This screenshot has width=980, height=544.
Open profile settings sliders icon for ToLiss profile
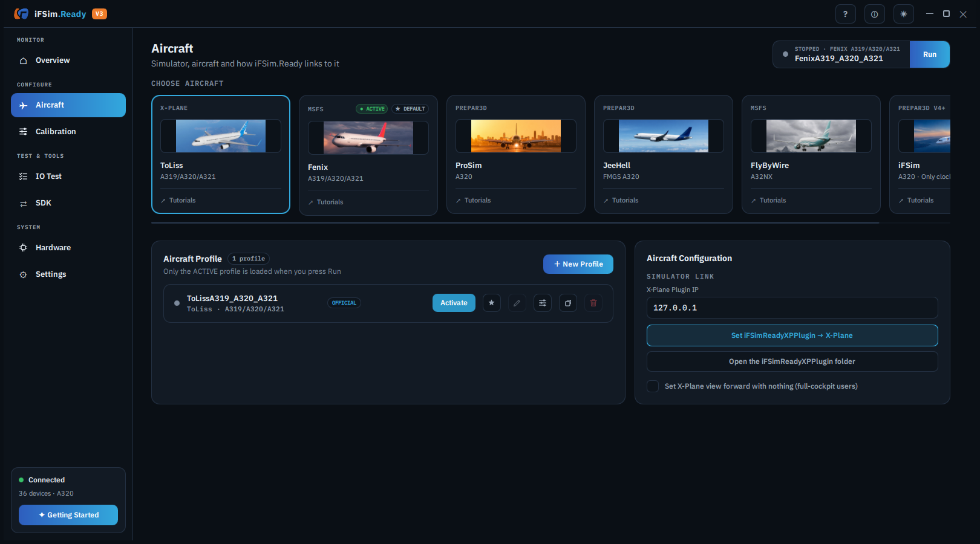tap(542, 303)
